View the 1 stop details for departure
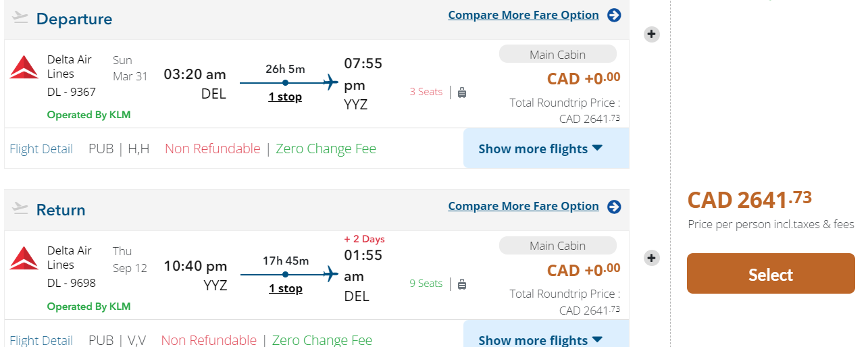This screenshot has height=347, width=868. click(x=285, y=97)
